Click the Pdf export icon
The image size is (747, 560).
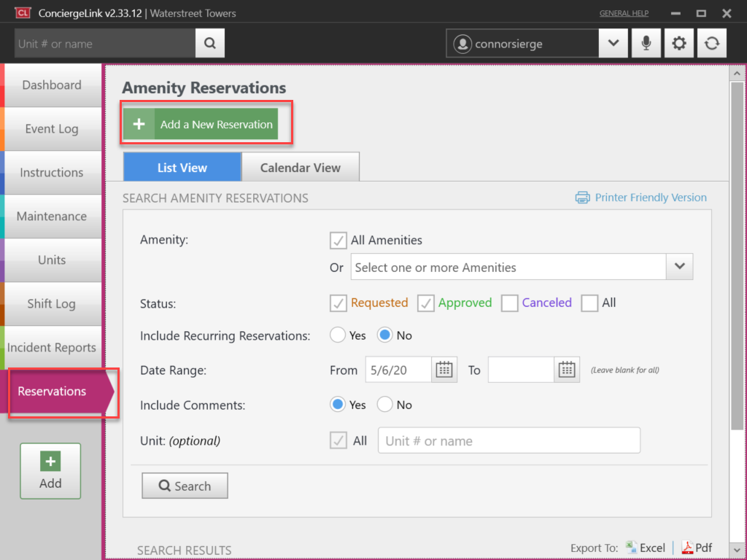(x=686, y=547)
